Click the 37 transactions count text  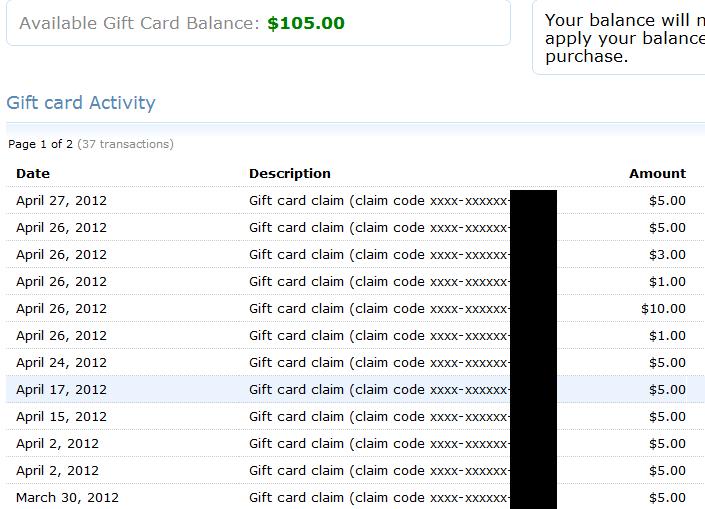click(x=125, y=144)
